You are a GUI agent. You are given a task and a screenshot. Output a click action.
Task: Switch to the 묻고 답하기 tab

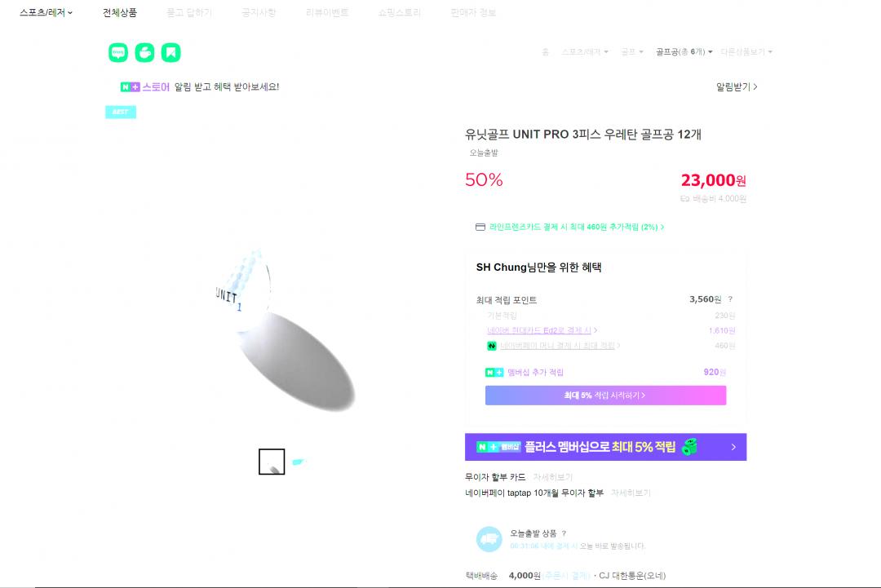[188, 13]
